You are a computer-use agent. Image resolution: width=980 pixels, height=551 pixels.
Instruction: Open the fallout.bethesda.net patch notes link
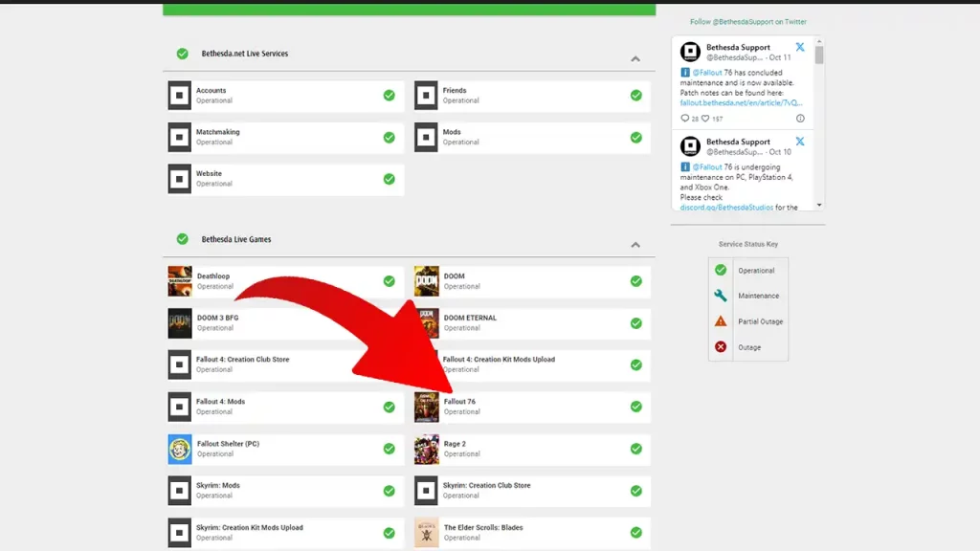741,103
